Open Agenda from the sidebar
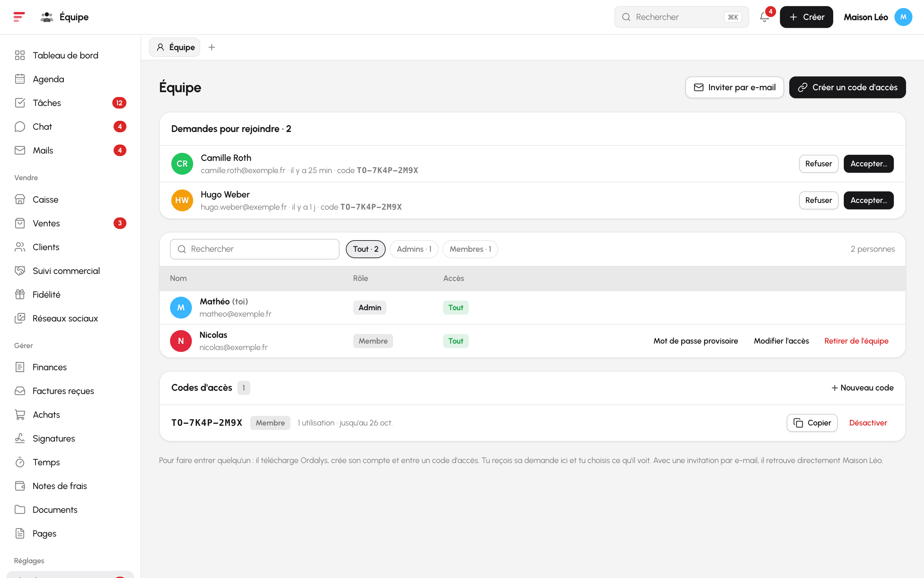 70,79
